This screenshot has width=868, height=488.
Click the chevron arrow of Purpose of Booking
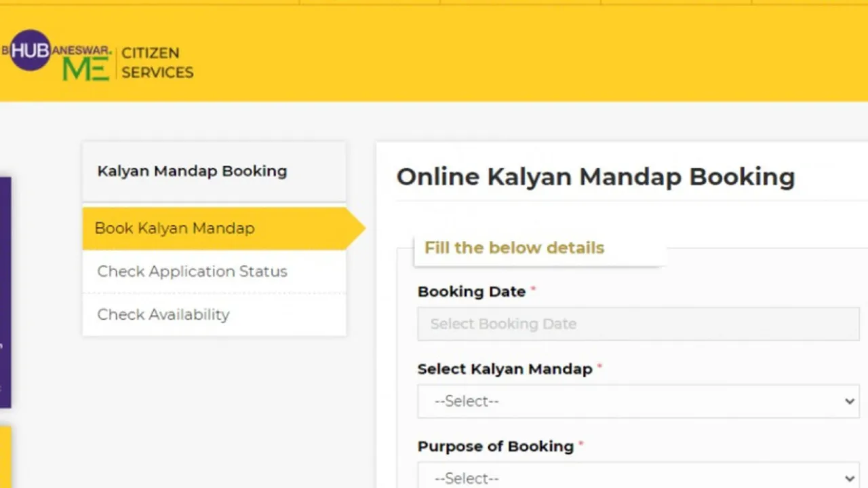tap(850, 478)
